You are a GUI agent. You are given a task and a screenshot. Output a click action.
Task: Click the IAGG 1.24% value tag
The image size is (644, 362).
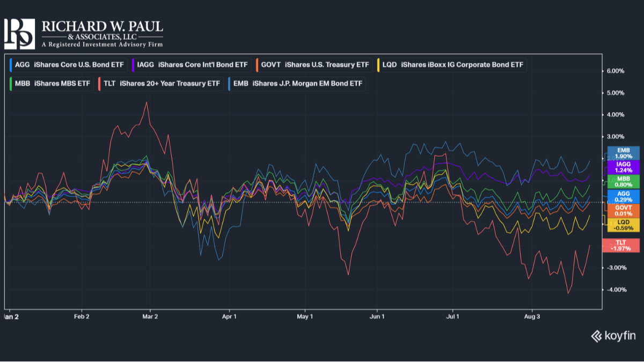(624, 167)
